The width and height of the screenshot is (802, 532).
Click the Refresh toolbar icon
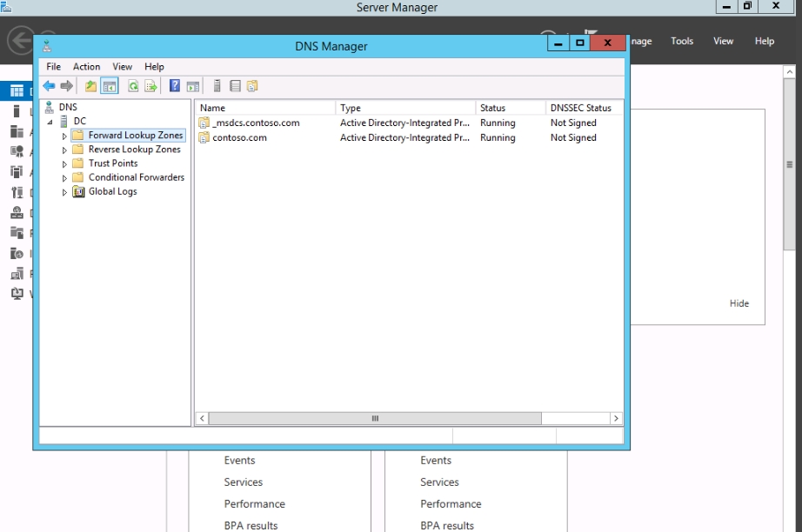(133, 86)
